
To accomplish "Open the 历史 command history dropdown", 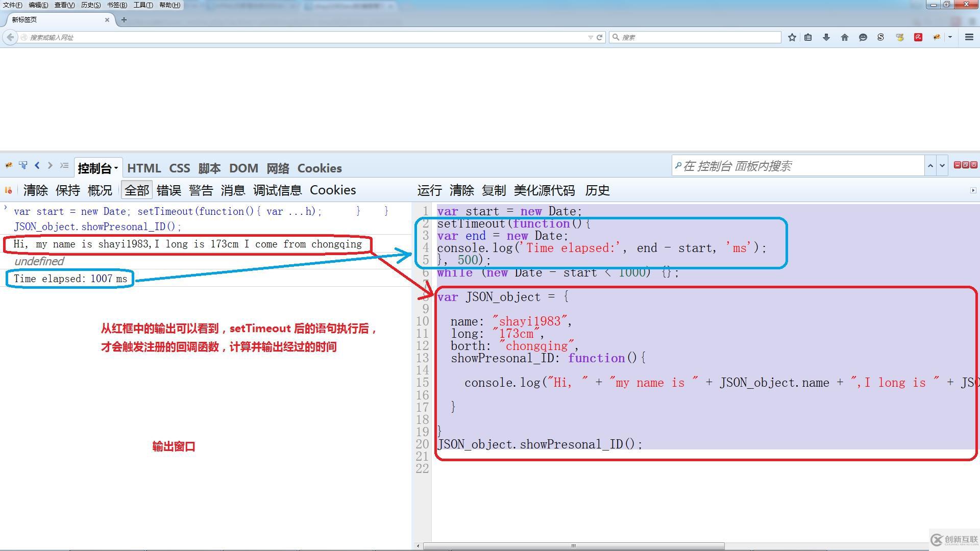I will coord(598,190).
